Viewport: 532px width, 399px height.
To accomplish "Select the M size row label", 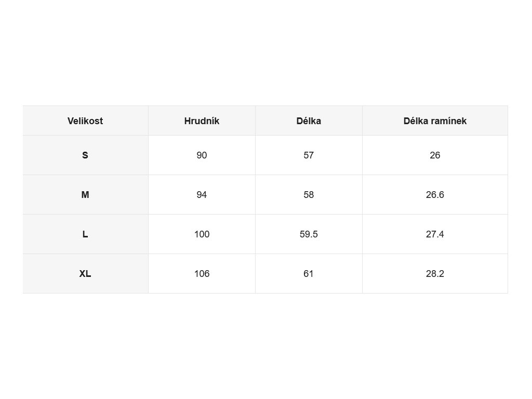I will click(85, 194).
